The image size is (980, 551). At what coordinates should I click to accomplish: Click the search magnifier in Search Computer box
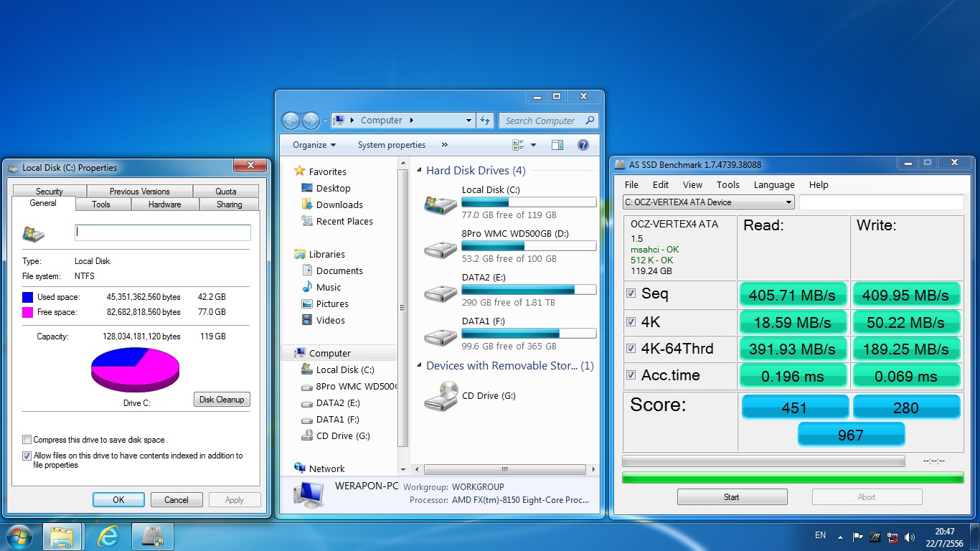point(590,121)
